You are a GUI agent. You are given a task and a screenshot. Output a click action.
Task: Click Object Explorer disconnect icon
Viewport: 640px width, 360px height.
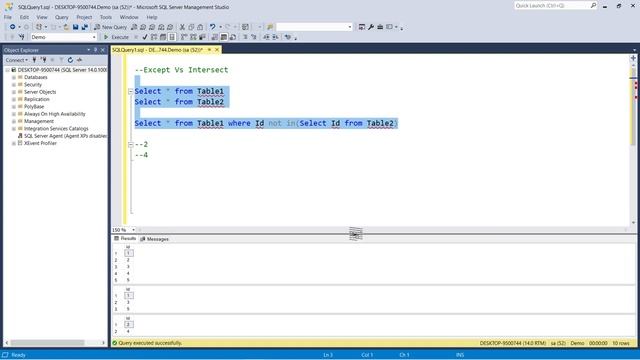click(x=43, y=60)
